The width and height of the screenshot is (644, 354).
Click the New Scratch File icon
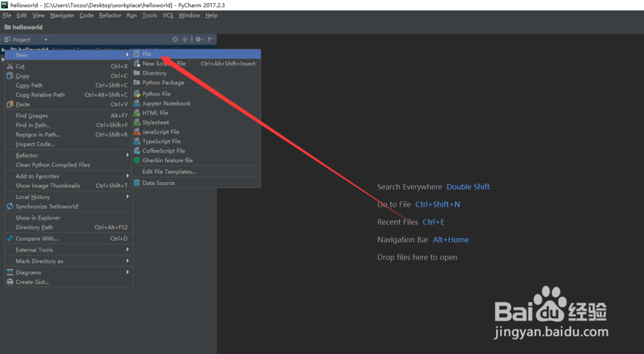coord(137,64)
